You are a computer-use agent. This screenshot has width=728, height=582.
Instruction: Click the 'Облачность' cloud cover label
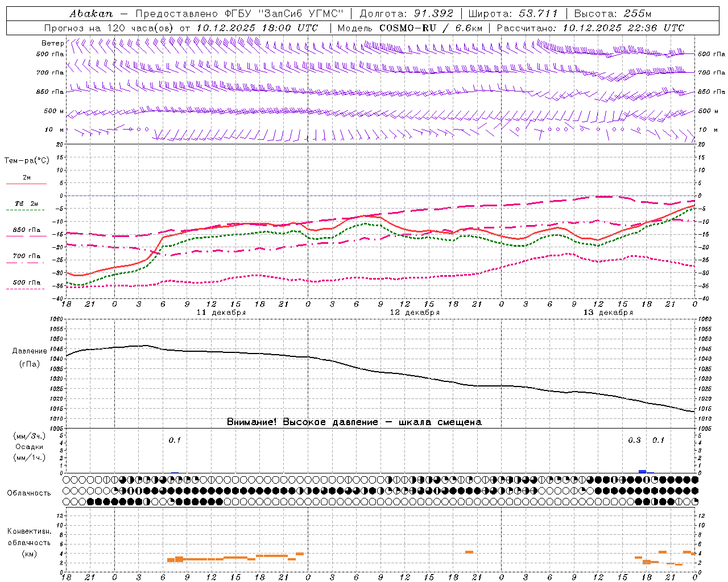coord(29,493)
